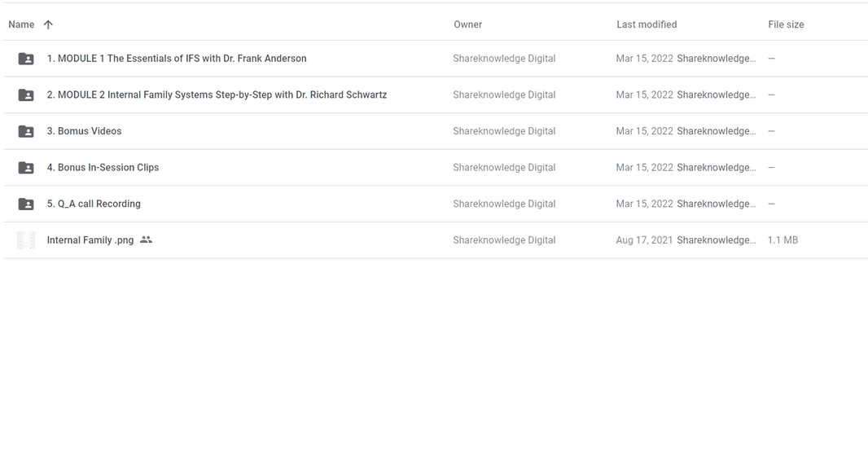Image resolution: width=868 pixels, height=453 pixels.
Task: Click the folder icon for Bonus In-Session Clips
Action: click(x=26, y=168)
